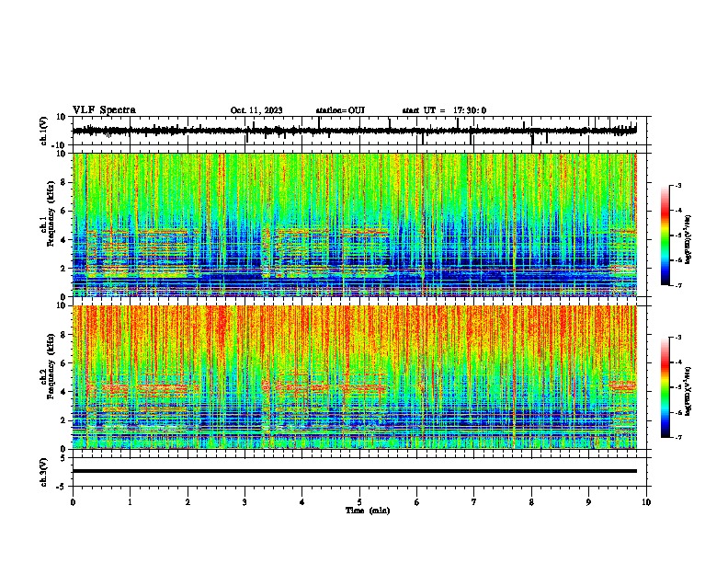Click the "8" kHz tick of ch.1 spectrogram

click(64, 182)
